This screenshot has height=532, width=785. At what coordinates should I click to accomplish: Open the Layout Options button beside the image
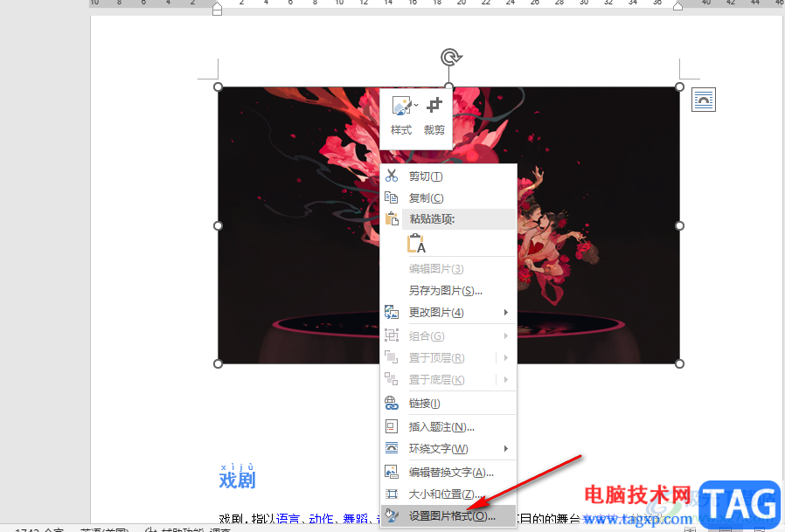click(x=704, y=100)
